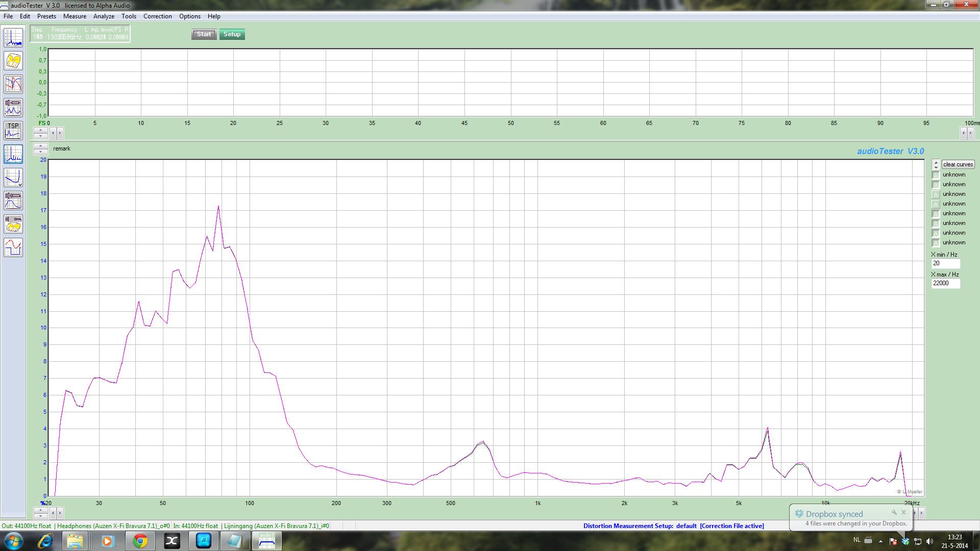Toggle the last 'unknown' curve A button
The image size is (980, 551).
click(936, 243)
